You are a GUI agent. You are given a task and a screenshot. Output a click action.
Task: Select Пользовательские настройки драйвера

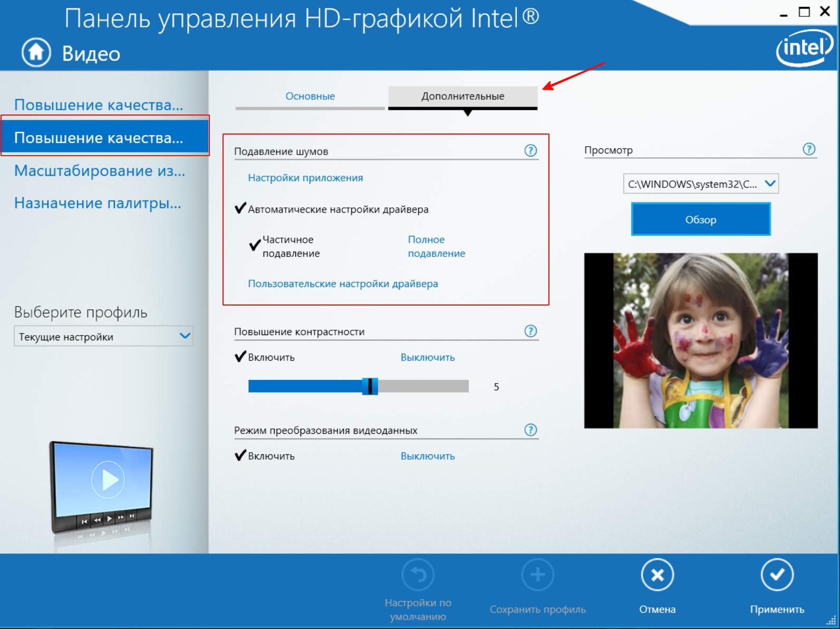point(343,284)
